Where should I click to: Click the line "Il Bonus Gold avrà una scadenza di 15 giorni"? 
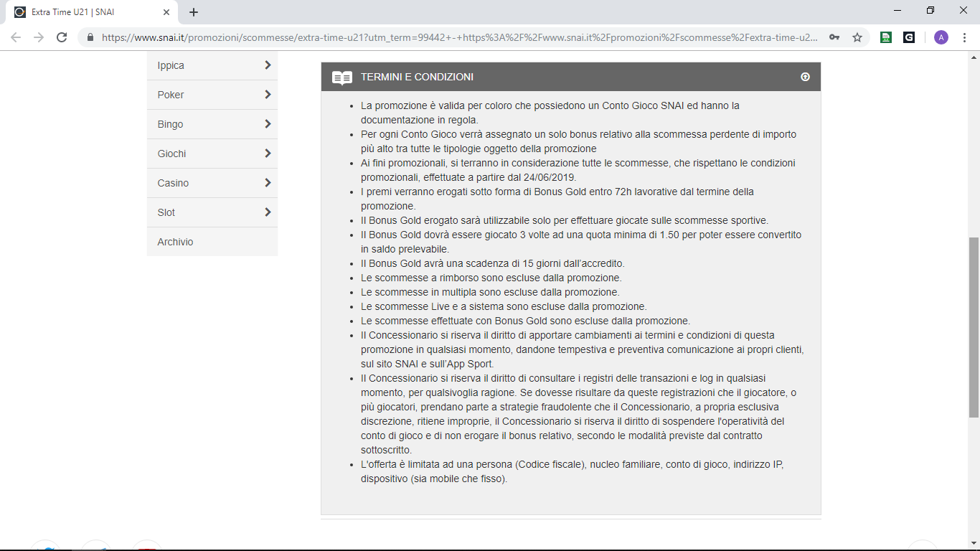[x=493, y=263]
